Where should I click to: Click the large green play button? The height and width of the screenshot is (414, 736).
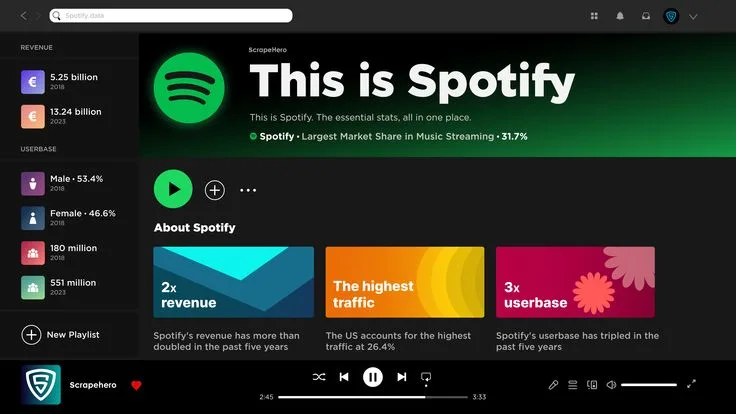coord(173,189)
